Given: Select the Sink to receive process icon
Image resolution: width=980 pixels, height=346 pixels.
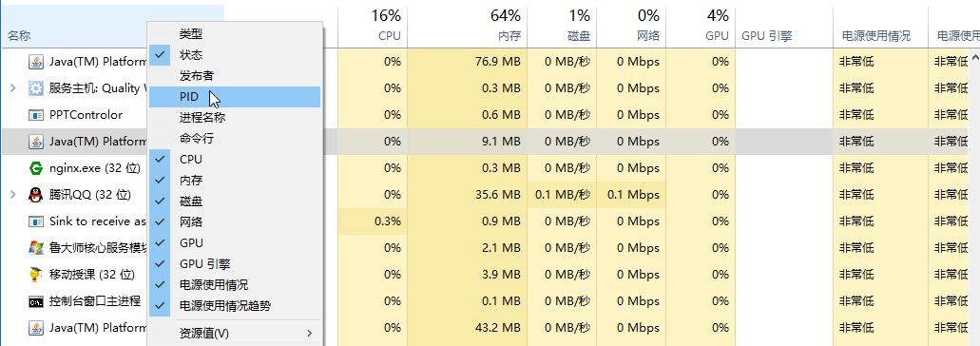Looking at the screenshot, I should pyautogui.click(x=35, y=221).
